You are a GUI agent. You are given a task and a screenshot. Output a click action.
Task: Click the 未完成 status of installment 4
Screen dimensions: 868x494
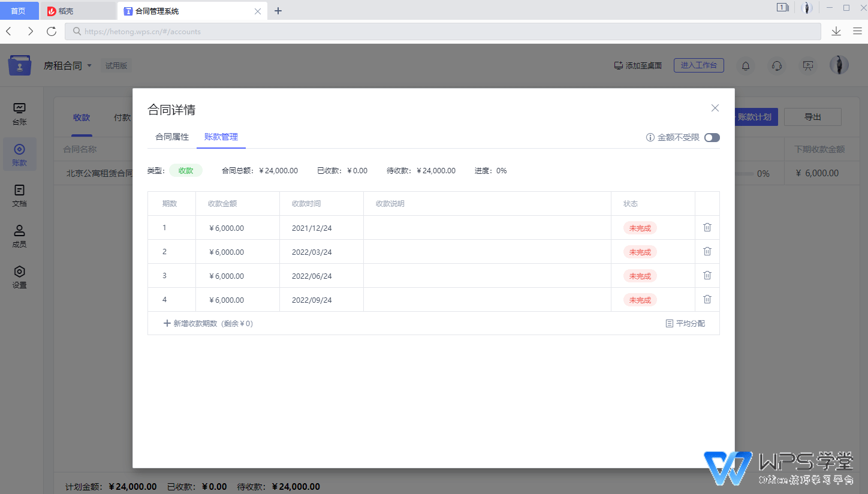(640, 300)
